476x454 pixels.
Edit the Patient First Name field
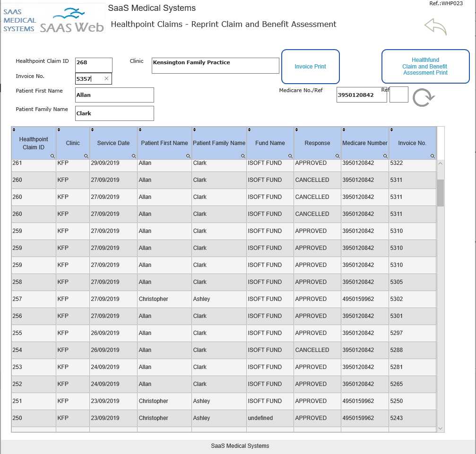[114, 95]
